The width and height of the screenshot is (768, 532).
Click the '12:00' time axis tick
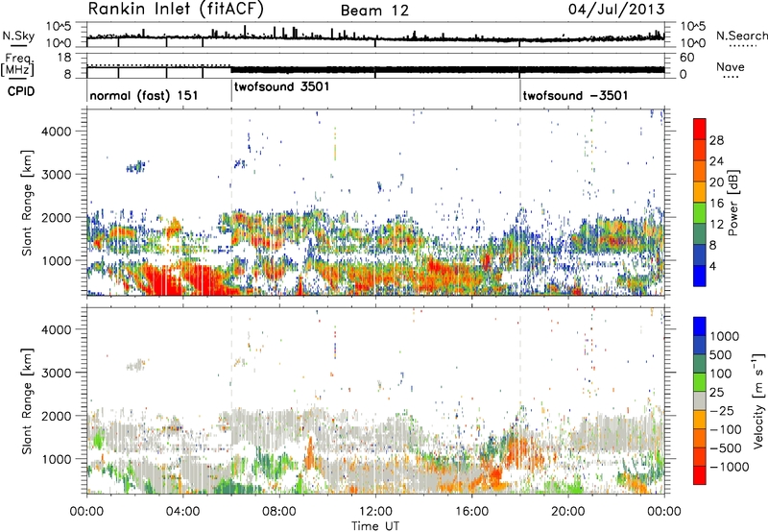pos(375,512)
